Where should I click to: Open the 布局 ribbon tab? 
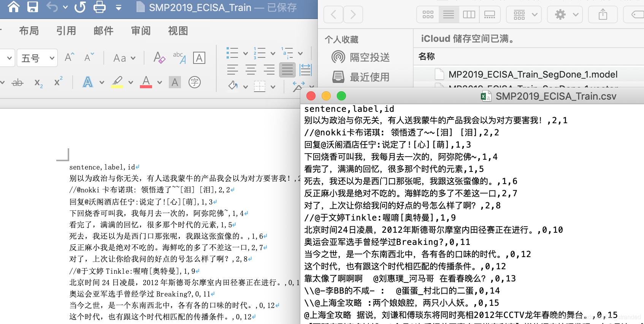[29, 31]
